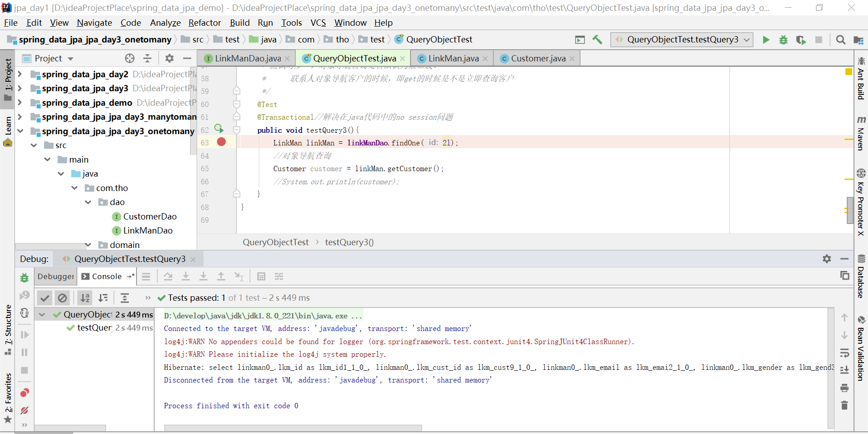Screen dimensions: 868x434
Task: Collapse spring_data_jpa_jpa_day3_onetomany node
Action: pos(20,131)
